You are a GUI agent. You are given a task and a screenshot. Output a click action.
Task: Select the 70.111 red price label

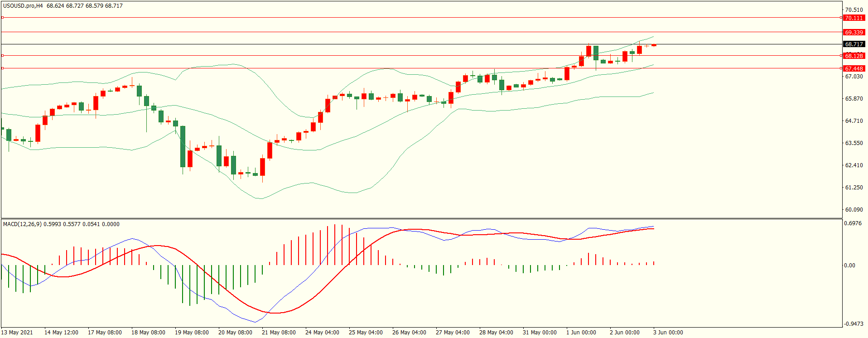(x=854, y=18)
